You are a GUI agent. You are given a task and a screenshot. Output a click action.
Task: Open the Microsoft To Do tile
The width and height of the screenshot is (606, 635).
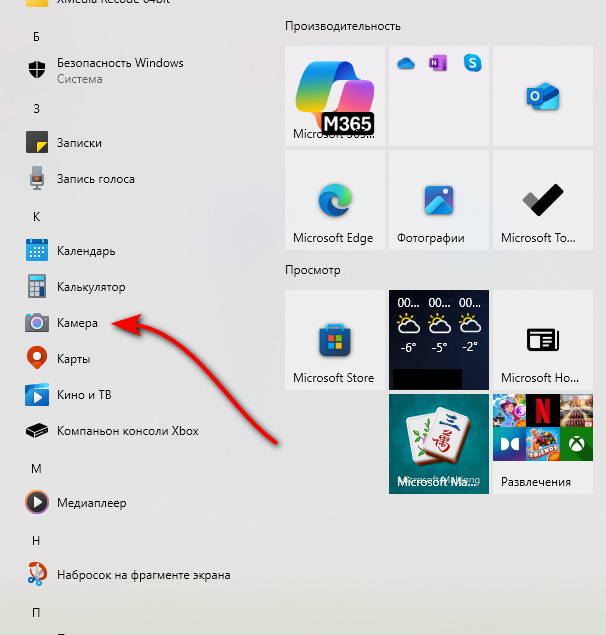[543, 200]
